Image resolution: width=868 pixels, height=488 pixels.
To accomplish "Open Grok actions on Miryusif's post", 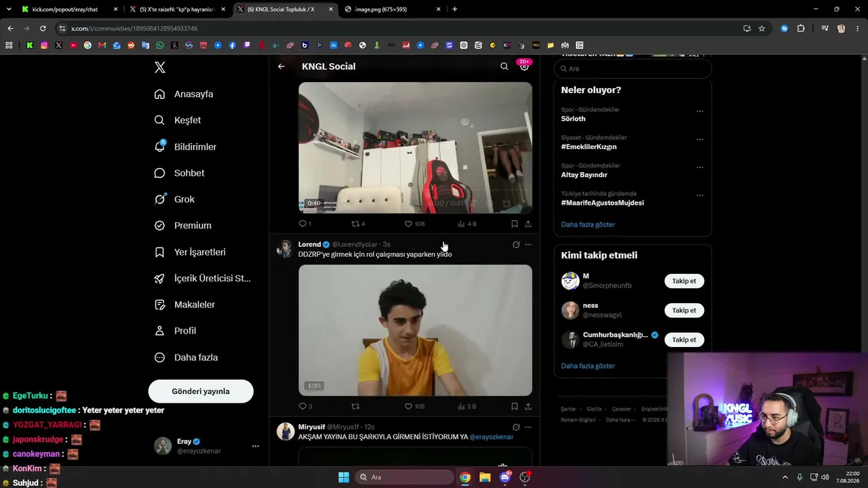I will [516, 427].
